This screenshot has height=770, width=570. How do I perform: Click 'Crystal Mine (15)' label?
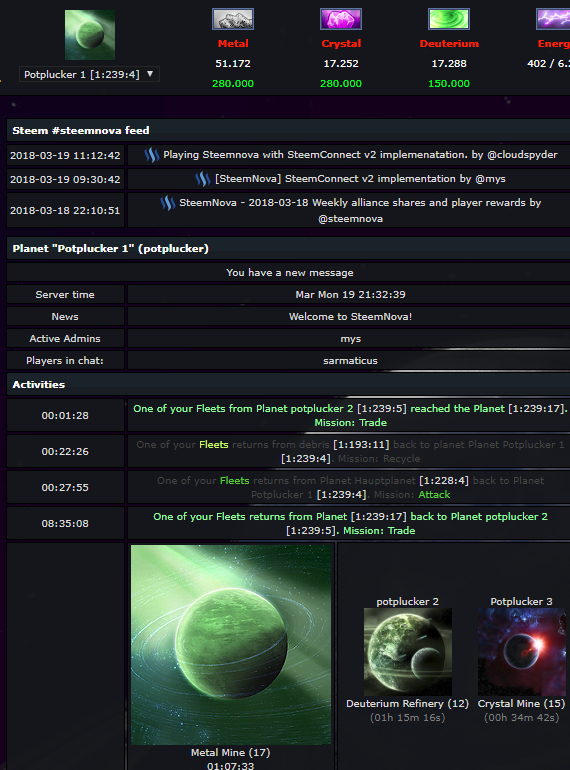coord(521,704)
